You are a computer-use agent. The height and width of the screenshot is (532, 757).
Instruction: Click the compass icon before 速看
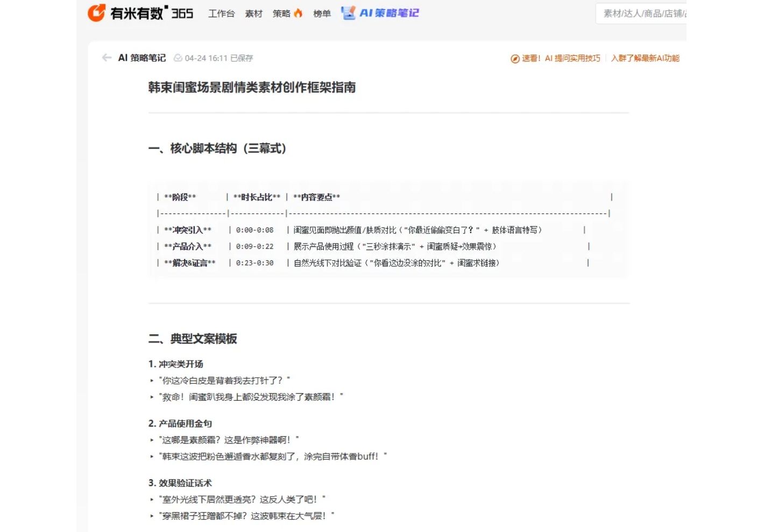coord(515,59)
